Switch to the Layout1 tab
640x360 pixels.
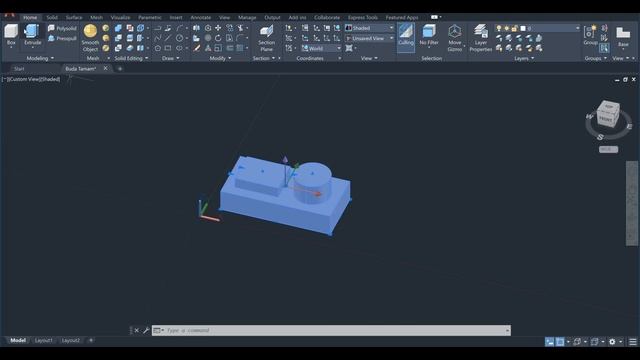(x=43, y=340)
